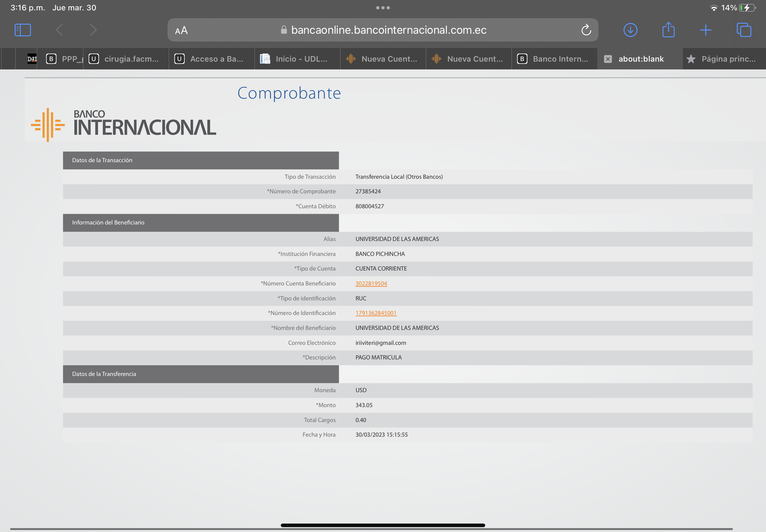Open the Acceso a Ba... tab
The image size is (766, 532).
(211, 59)
